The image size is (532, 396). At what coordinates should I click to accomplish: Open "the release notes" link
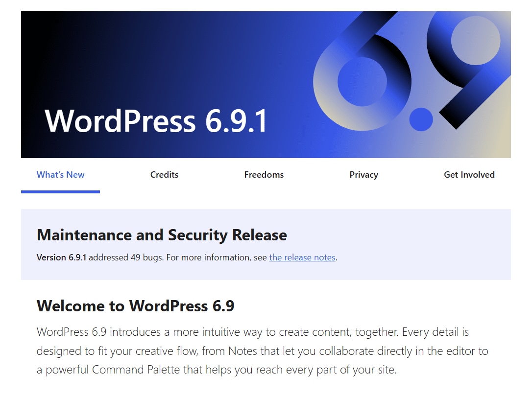tap(302, 257)
